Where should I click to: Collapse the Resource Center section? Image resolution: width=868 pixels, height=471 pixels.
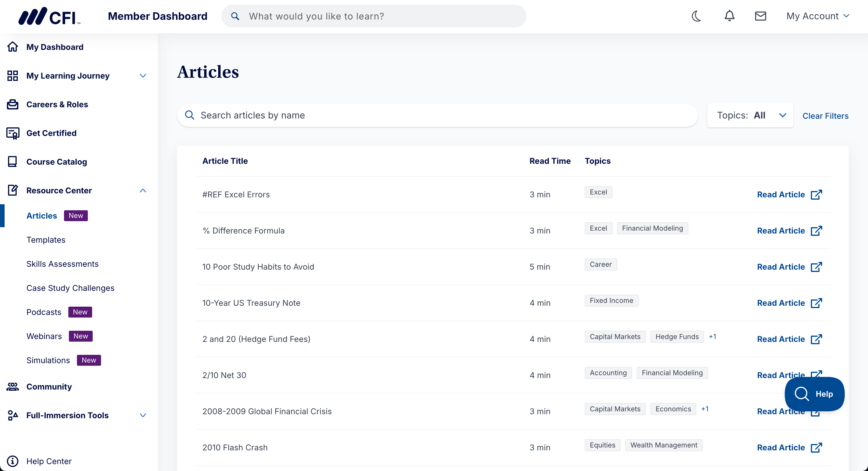click(143, 190)
